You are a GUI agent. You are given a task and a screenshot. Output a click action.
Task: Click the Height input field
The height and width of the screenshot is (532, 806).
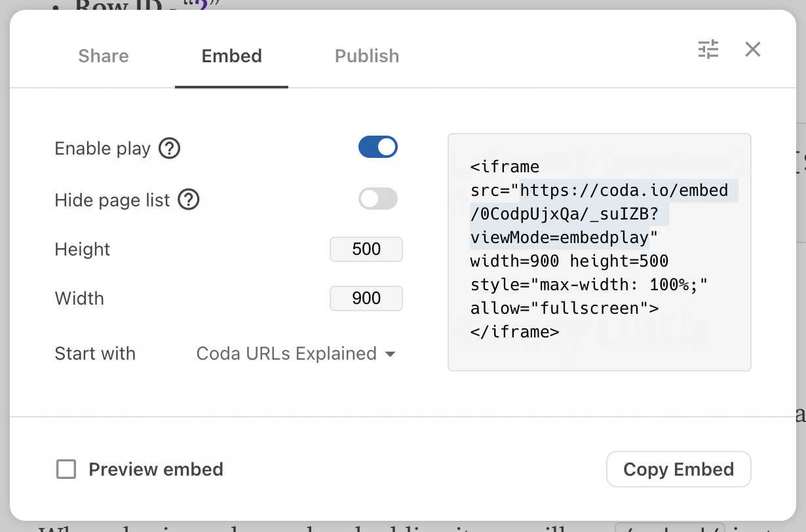click(366, 250)
